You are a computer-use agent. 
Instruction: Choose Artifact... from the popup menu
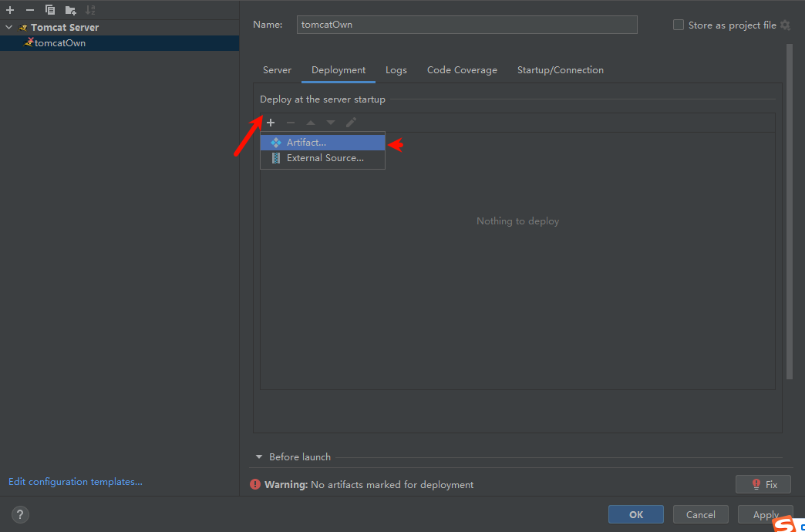[322, 143]
